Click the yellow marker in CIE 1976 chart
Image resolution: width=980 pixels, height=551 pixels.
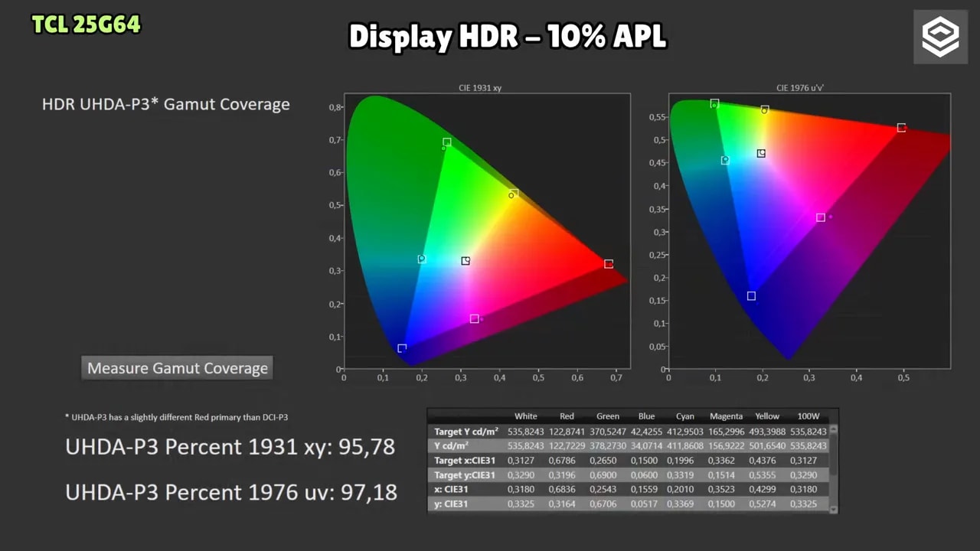765,110
